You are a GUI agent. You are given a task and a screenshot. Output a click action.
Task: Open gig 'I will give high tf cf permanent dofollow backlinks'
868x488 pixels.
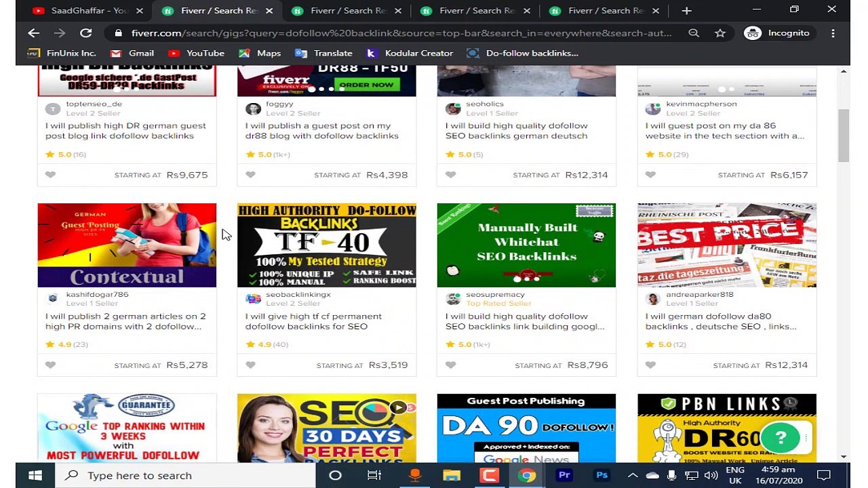pyautogui.click(x=313, y=321)
